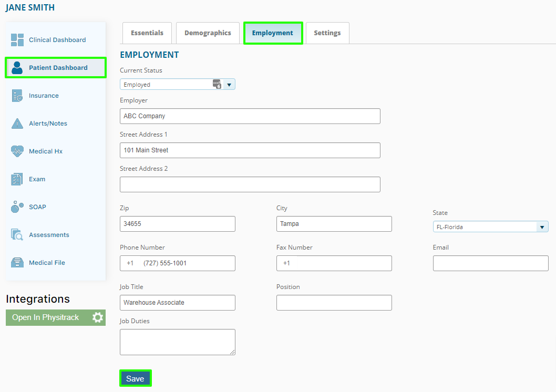
Task: Click the Employer field with ABC Company
Action: tap(250, 116)
